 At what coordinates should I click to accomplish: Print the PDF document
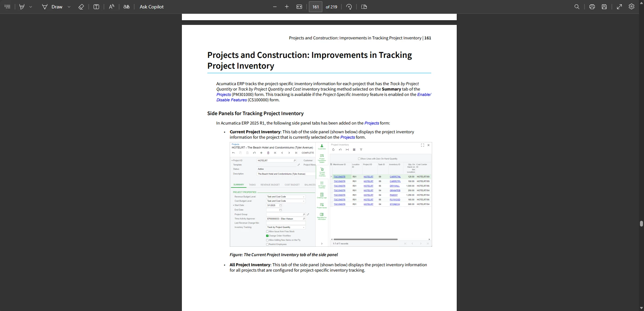592,7
